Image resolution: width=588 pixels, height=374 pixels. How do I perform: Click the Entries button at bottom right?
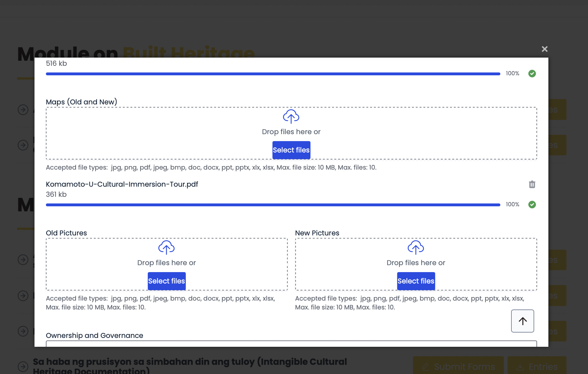tap(537, 366)
